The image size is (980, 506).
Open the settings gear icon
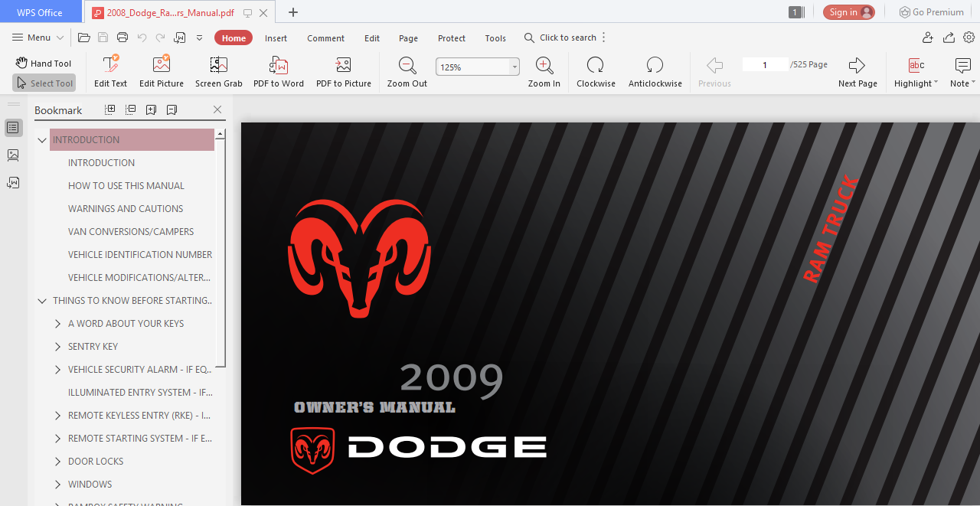click(969, 38)
